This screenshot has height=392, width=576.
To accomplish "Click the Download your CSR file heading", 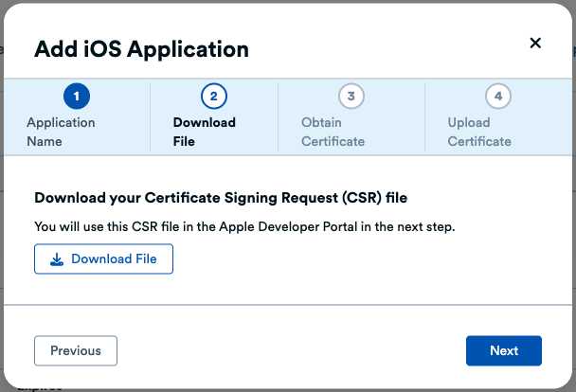I will click(x=226, y=198).
